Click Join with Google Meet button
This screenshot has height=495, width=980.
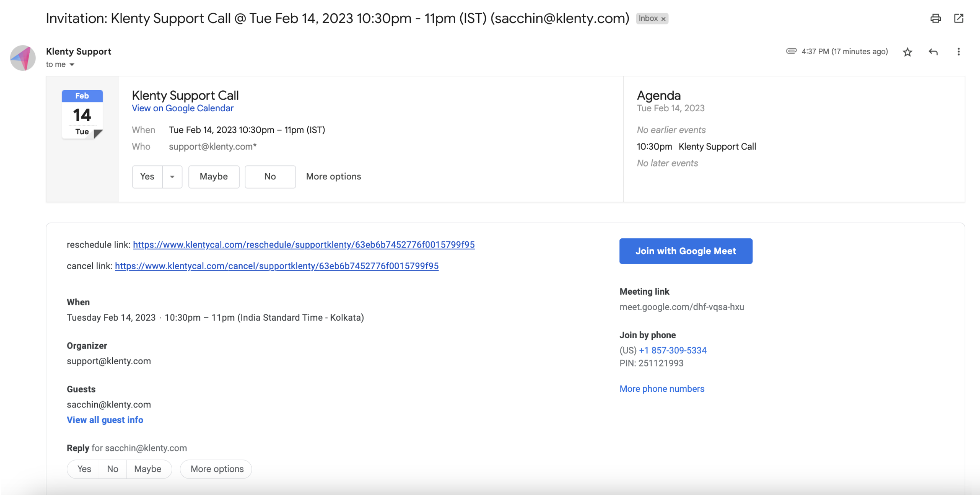click(x=686, y=251)
